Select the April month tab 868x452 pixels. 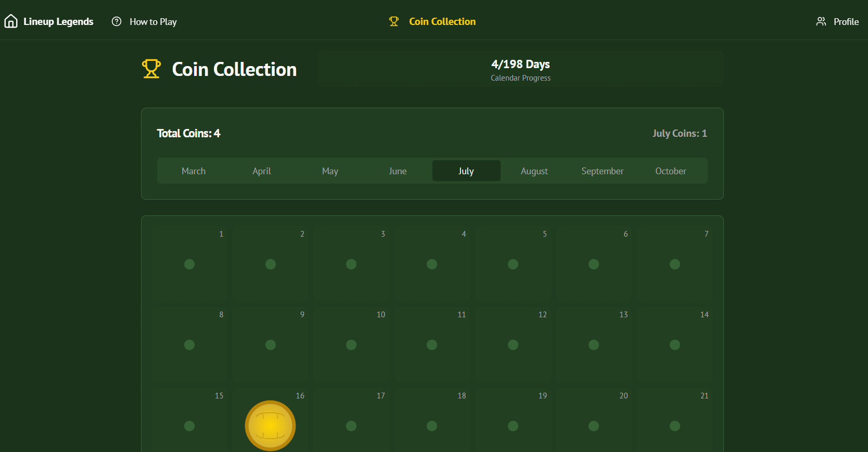(262, 171)
